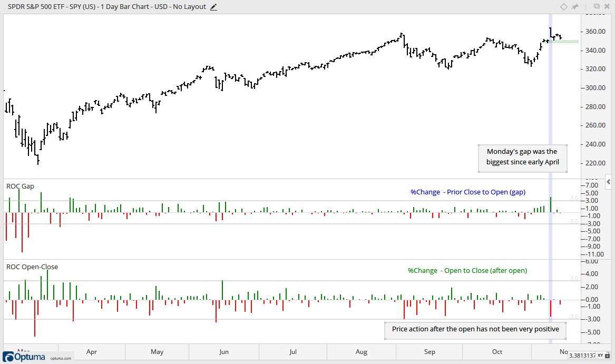Click the 280.00 price scale label

pyautogui.click(x=595, y=107)
